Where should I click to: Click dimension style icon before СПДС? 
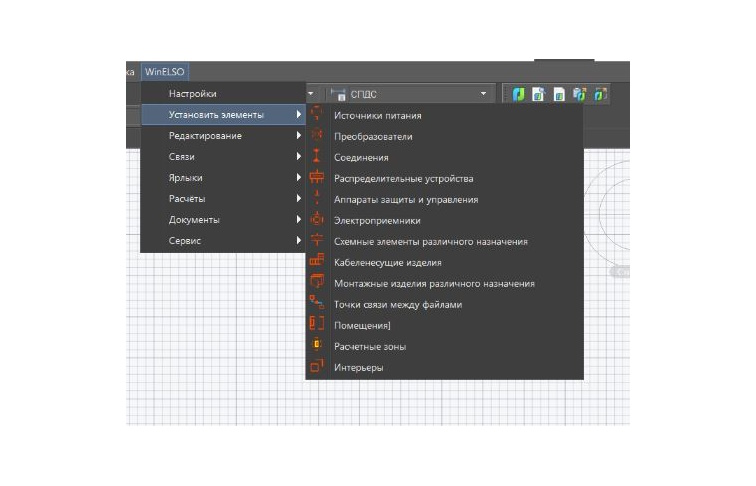pyautogui.click(x=338, y=94)
